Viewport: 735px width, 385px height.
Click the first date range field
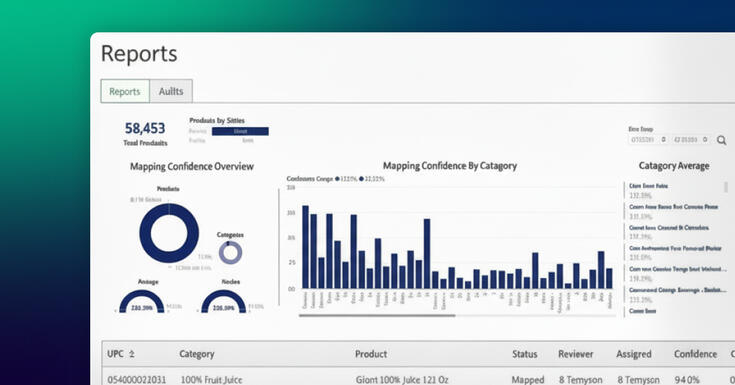coord(648,140)
